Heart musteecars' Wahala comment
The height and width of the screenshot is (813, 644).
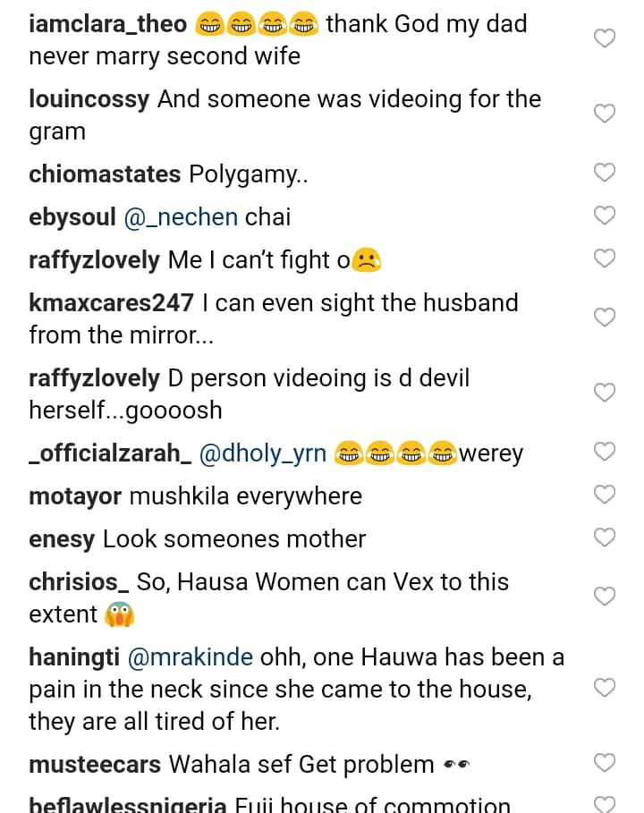[606, 763]
